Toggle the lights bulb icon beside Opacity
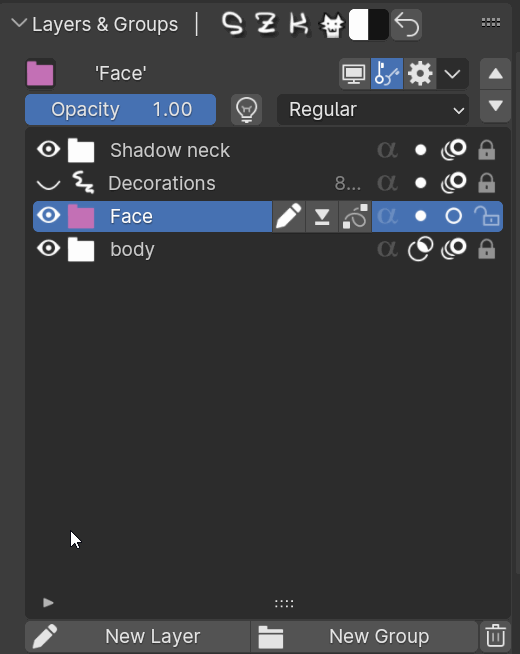This screenshot has height=654, width=520. (x=246, y=110)
